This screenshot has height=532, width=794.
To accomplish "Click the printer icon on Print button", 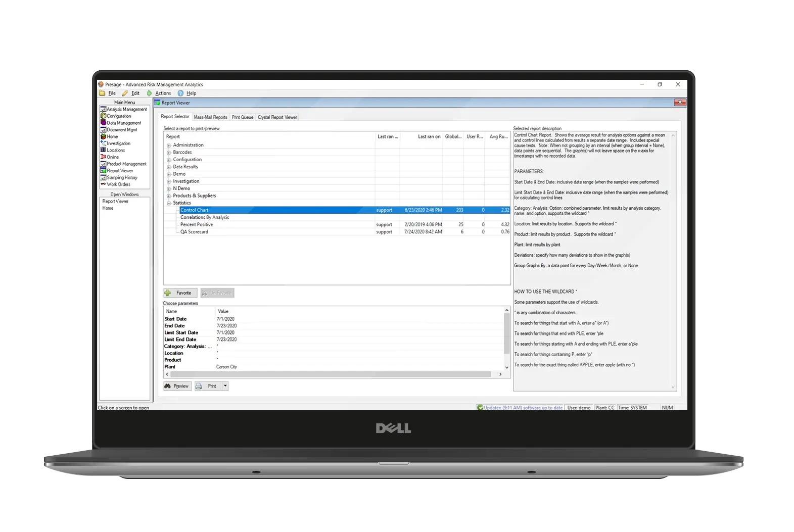I will coord(199,386).
